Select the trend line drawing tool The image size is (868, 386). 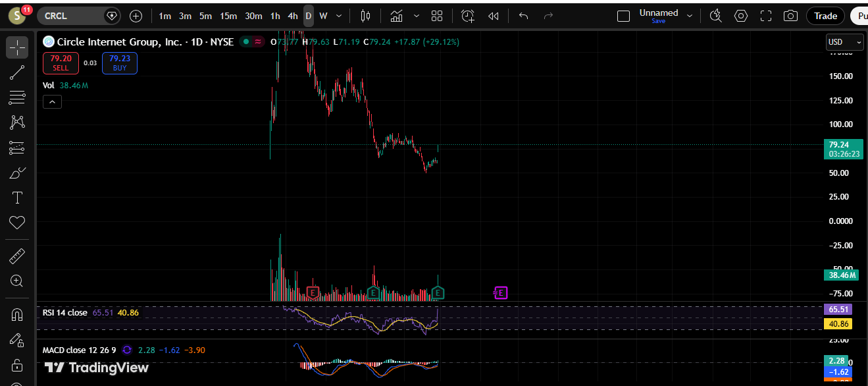pos(17,73)
